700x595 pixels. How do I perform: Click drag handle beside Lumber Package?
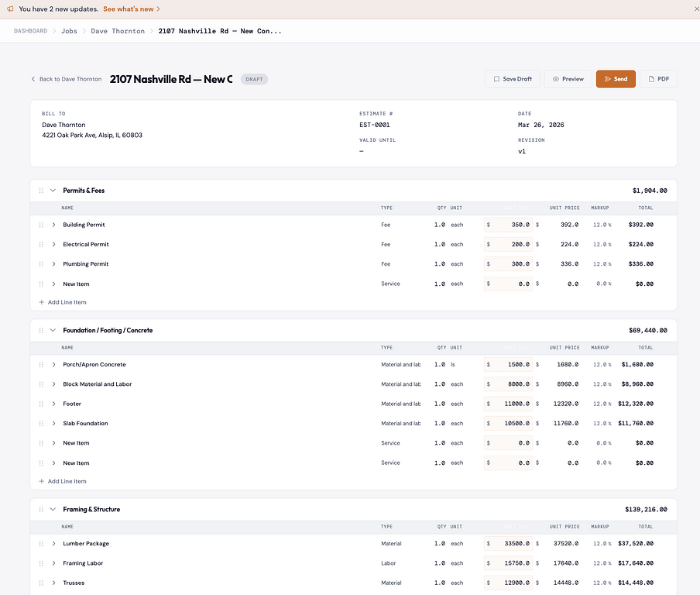point(41,544)
